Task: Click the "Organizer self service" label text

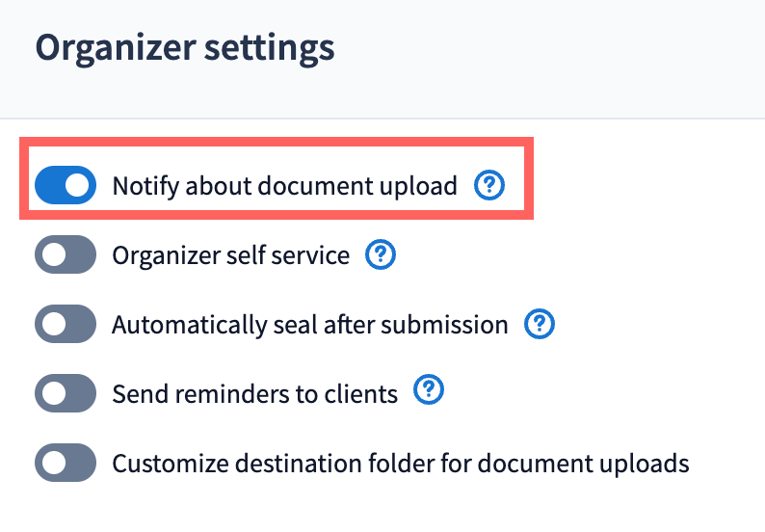Action: (x=230, y=255)
